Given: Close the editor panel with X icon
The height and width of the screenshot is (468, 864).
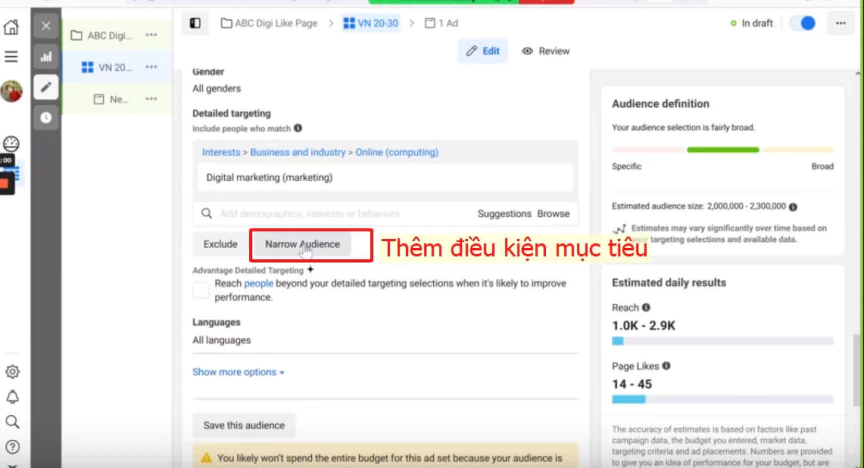Looking at the screenshot, I should 45,26.
